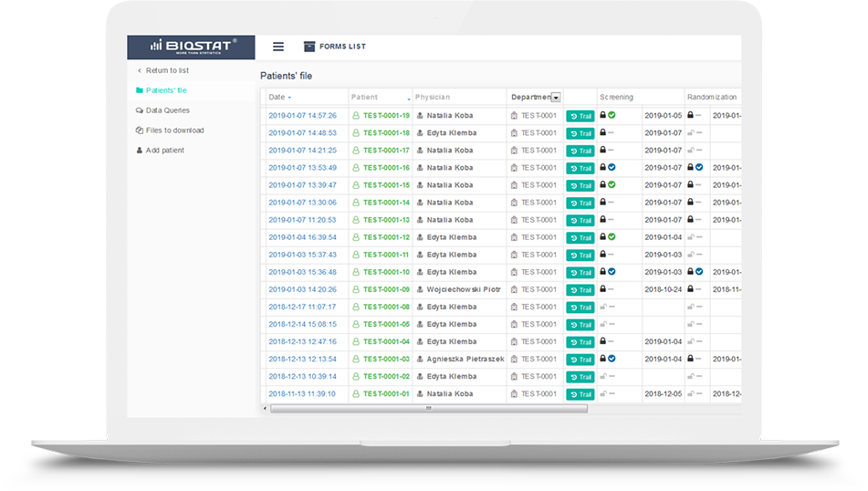Click green check status in TEST-0001-15 row

point(612,184)
